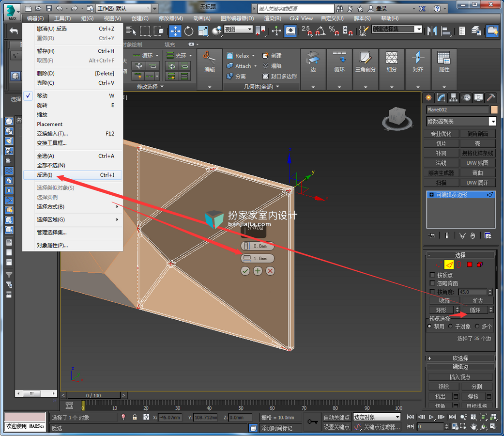Click the 收缩 shrink selection button
This screenshot has height=436, width=504.
point(444,301)
